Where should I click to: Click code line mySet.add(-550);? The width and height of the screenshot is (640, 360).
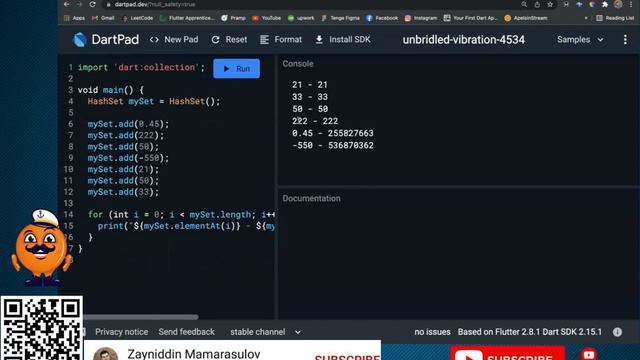[128, 158]
